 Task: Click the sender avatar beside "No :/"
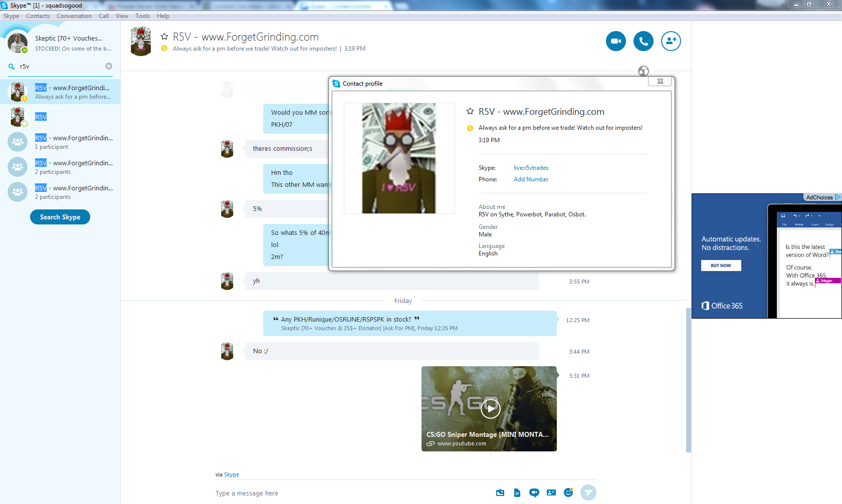click(227, 351)
